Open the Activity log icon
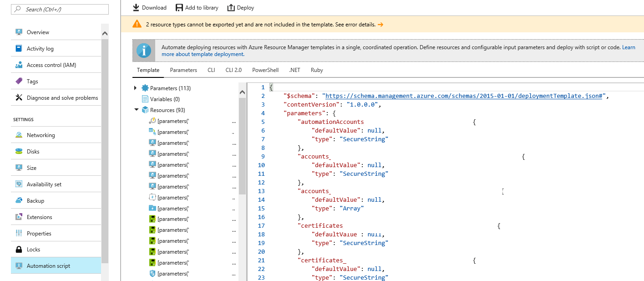 click(x=19, y=48)
